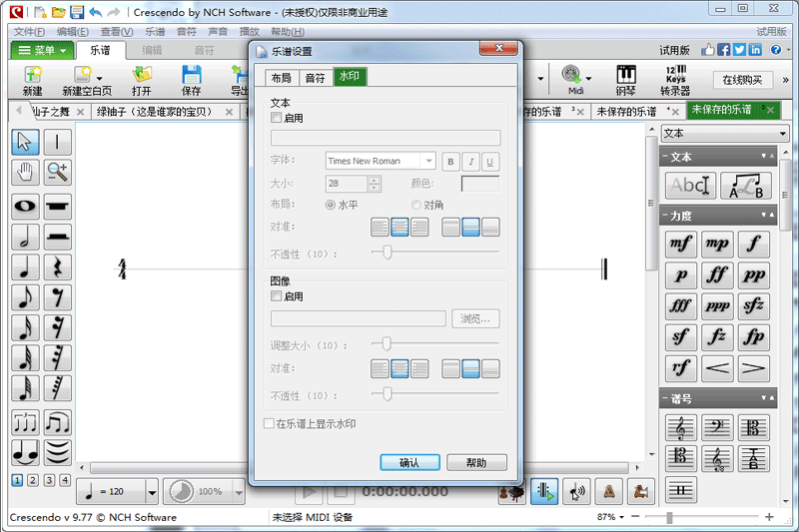Click the font size spinner up arrow
Image resolution: width=799 pixels, height=532 pixels.
coord(374,180)
